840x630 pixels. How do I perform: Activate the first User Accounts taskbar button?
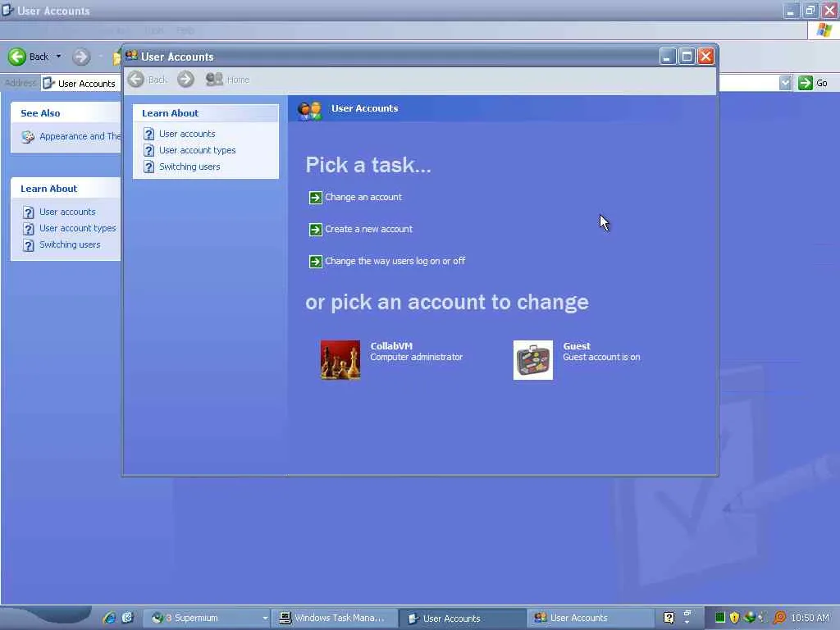click(x=463, y=618)
